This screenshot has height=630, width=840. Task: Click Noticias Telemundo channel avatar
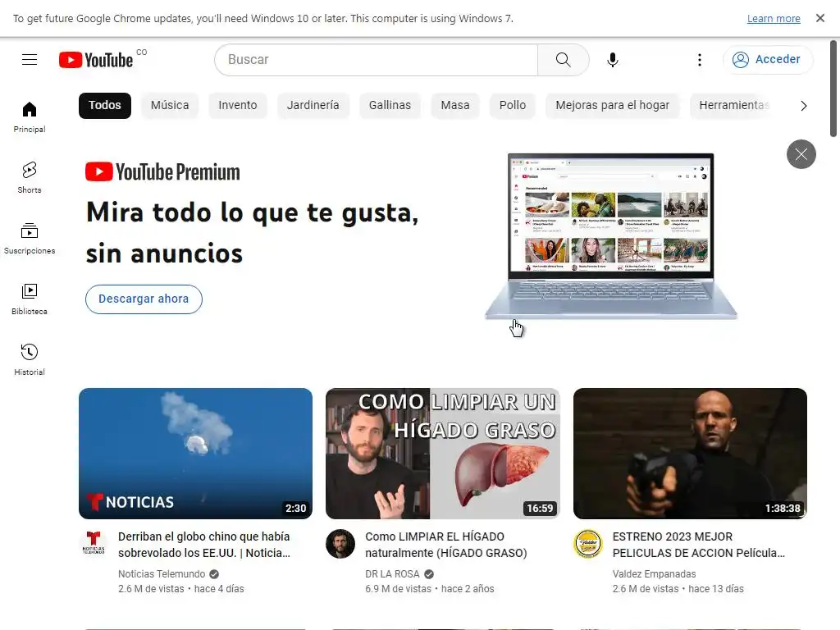[94, 544]
